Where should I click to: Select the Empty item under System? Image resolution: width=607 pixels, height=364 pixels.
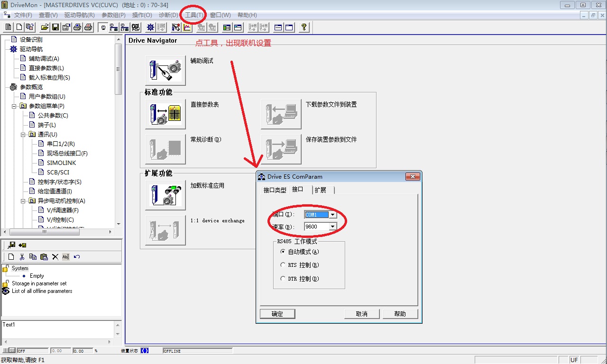tap(37, 276)
